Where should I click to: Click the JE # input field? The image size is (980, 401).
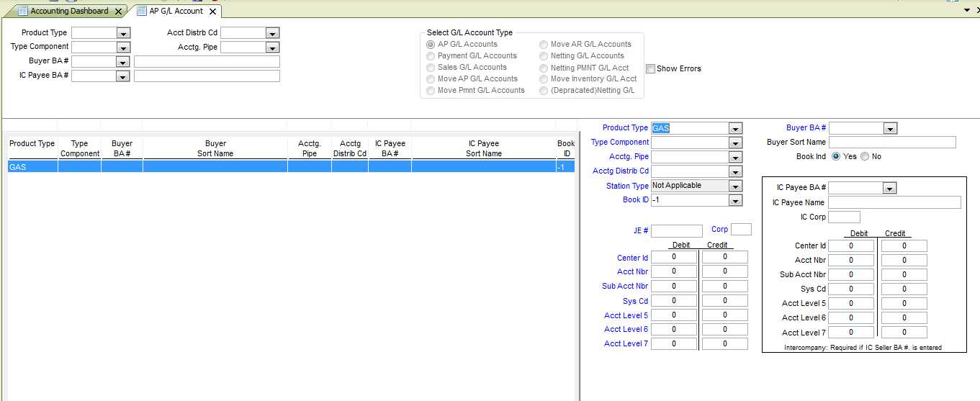click(676, 231)
